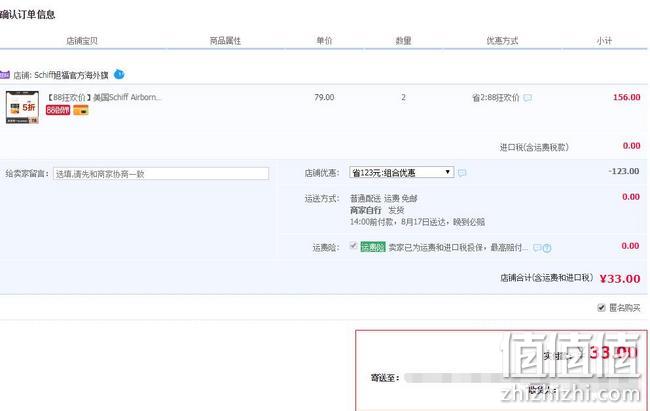Click the orange card icon under product title
Image resolution: width=650 pixels, height=411 pixels.
pyautogui.click(x=81, y=110)
